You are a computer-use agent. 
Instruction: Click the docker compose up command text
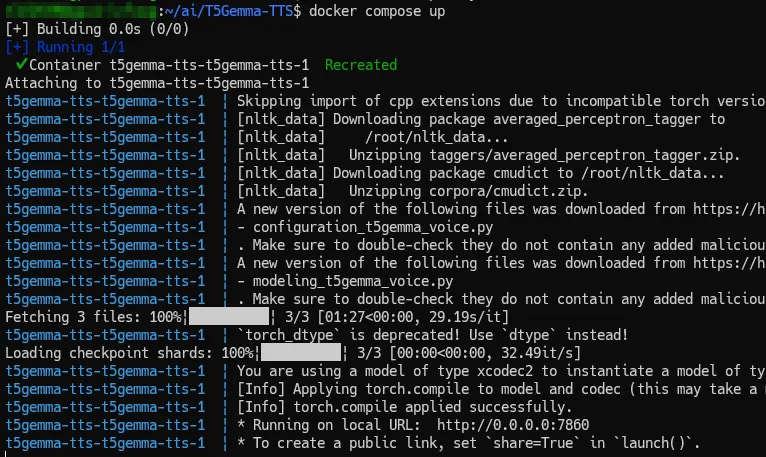coord(363,11)
